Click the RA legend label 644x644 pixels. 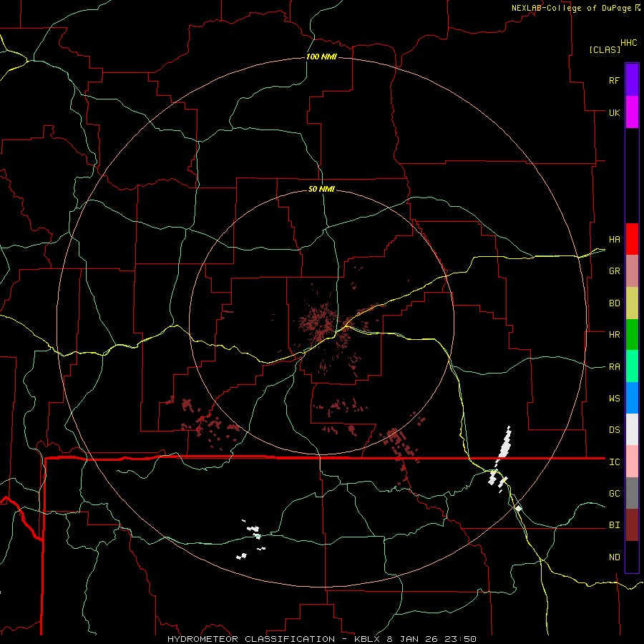click(614, 367)
